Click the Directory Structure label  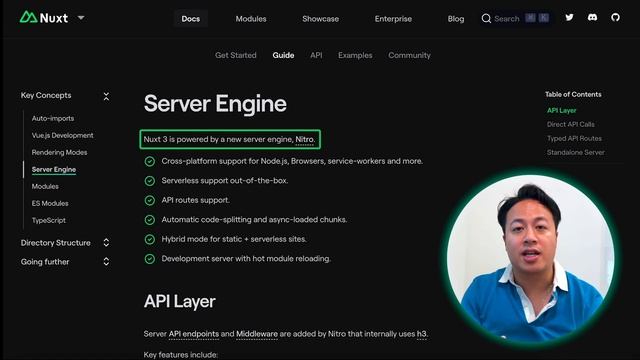tap(56, 243)
